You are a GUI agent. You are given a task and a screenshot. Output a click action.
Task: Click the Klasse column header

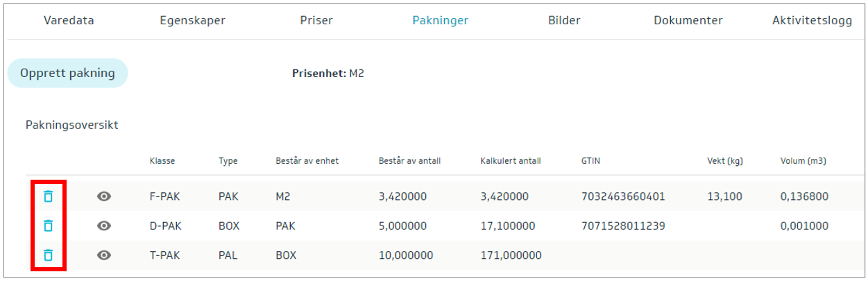[162, 161]
